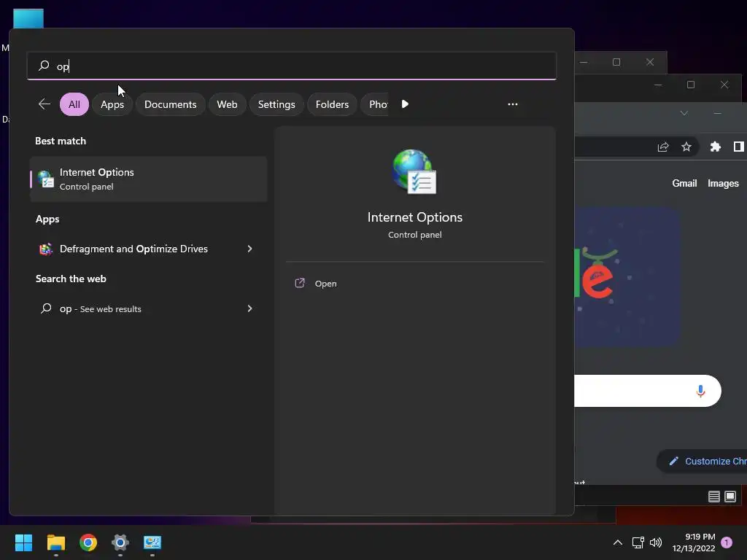Viewport: 747px width, 560px height.
Task: Click in the search input box
Action: (292, 66)
